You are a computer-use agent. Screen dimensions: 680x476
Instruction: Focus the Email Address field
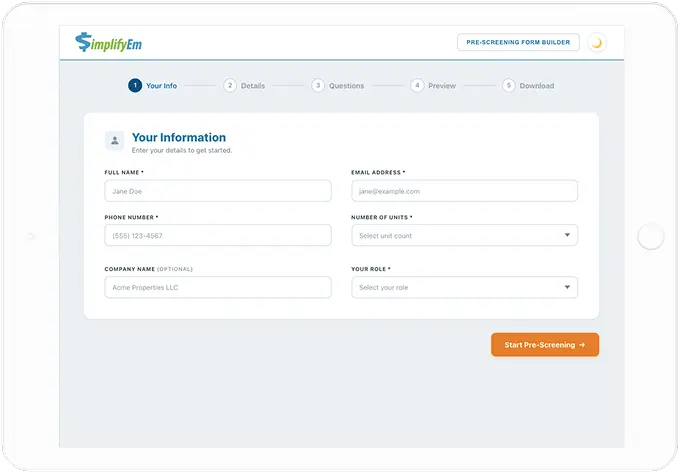point(464,191)
